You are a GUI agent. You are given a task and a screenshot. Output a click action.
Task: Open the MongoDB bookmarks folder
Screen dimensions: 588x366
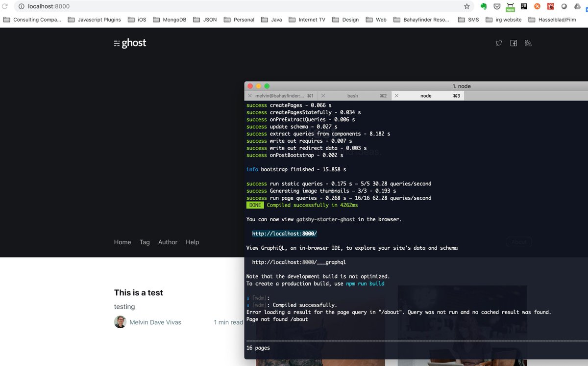point(170,20)
